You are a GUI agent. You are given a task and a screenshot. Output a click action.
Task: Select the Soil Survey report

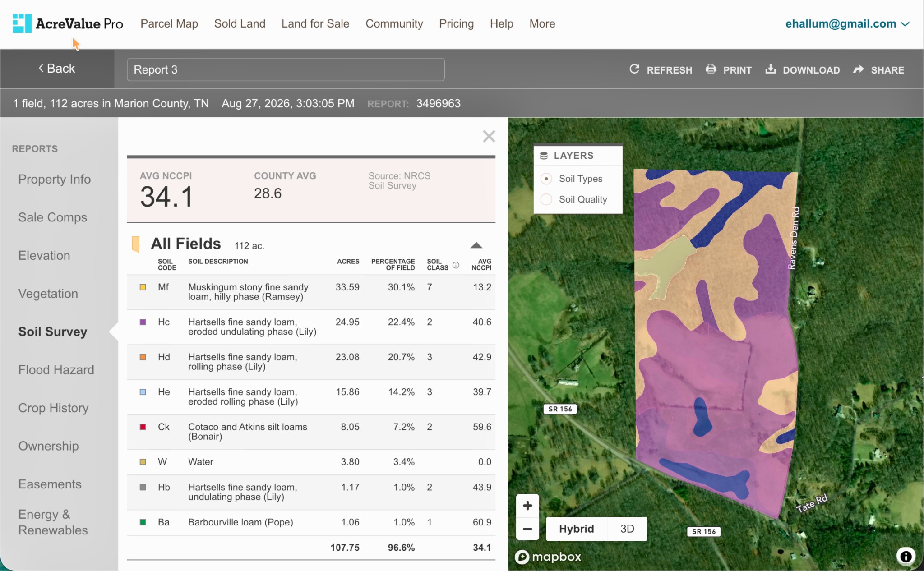53,332
